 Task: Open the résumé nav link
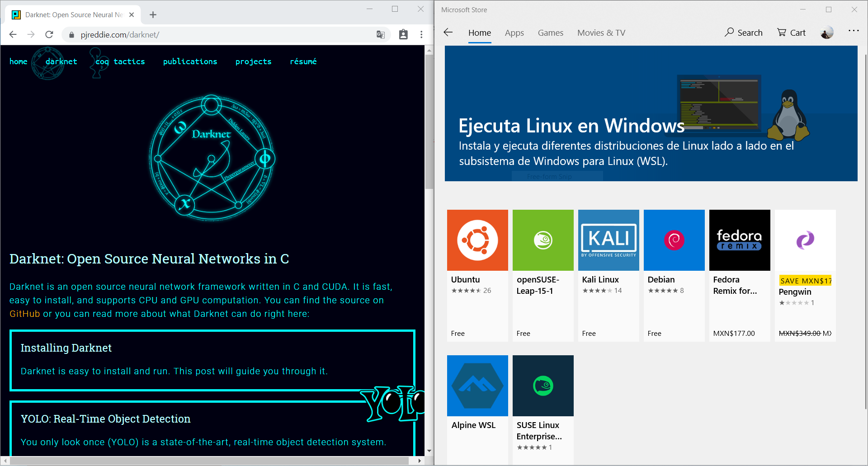[x=303, y=61]
